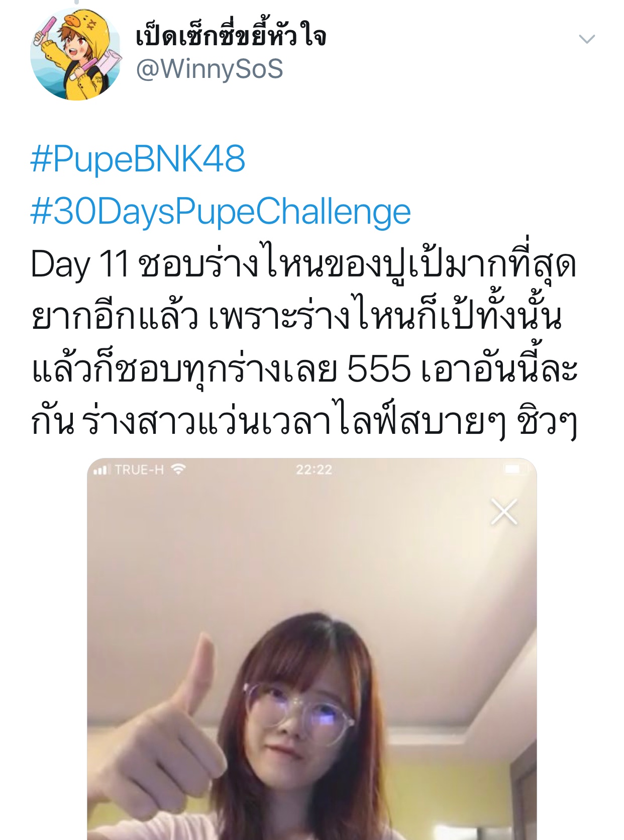Viewport: 624px width, 840px height.
Task: Open the #PupeBNK48 hashtag
Action: pyautogui.click(x=138, y=159)
